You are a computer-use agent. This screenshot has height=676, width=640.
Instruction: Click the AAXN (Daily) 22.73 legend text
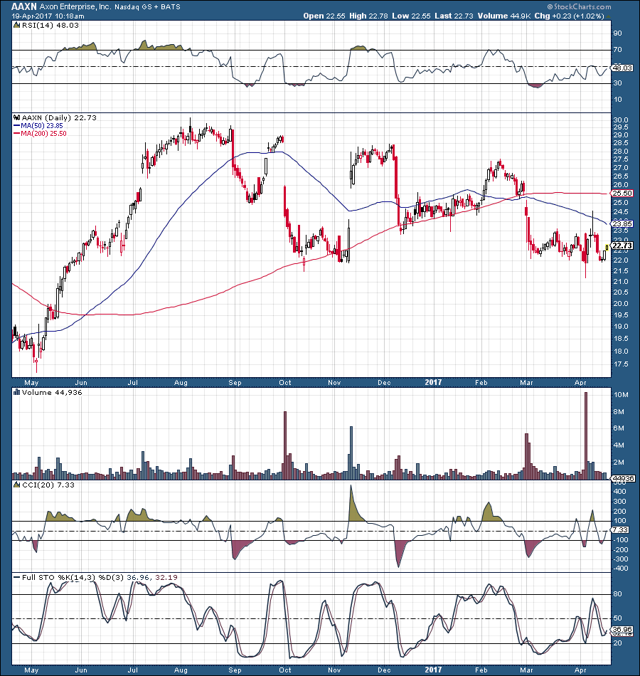click(59, 117)
